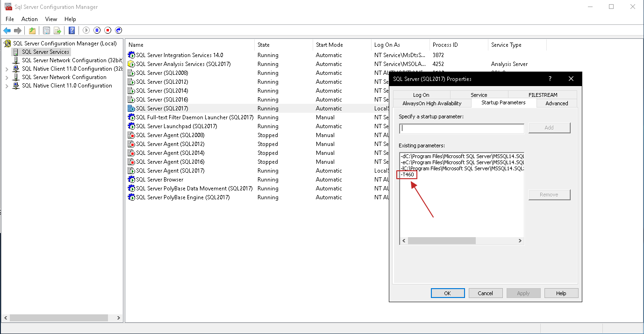Open the File menu
Image resolution: width=644 pixels, height=334 pixels.
10,19
